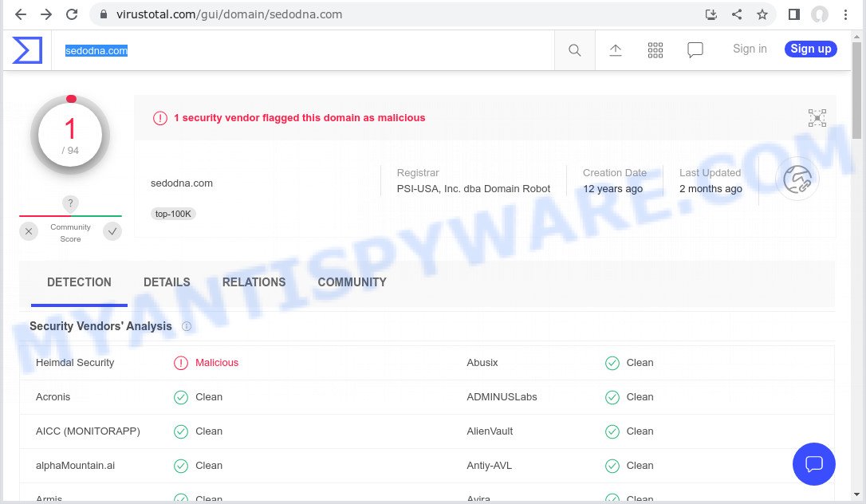Click the alphaMountain.ai vendor name
866x504 pixels.
click(x=75, y=466)
